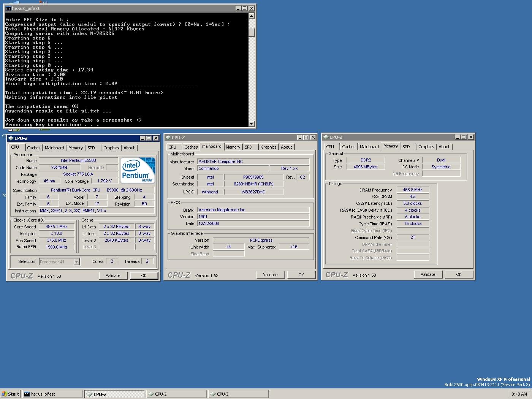The width and height of the screenshot is (532, 399).
Task: Open the Processor #1 selection dropdown
Action: 76,262
